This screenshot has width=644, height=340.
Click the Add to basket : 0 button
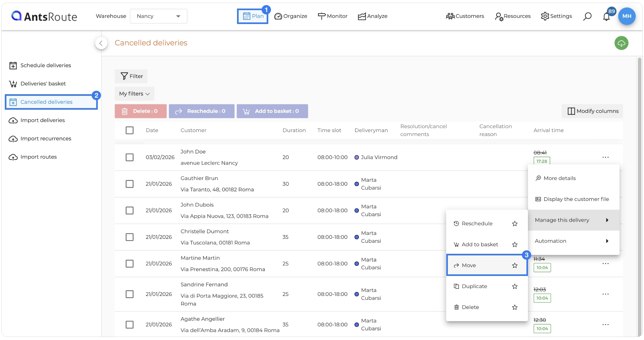pos(272,111)
